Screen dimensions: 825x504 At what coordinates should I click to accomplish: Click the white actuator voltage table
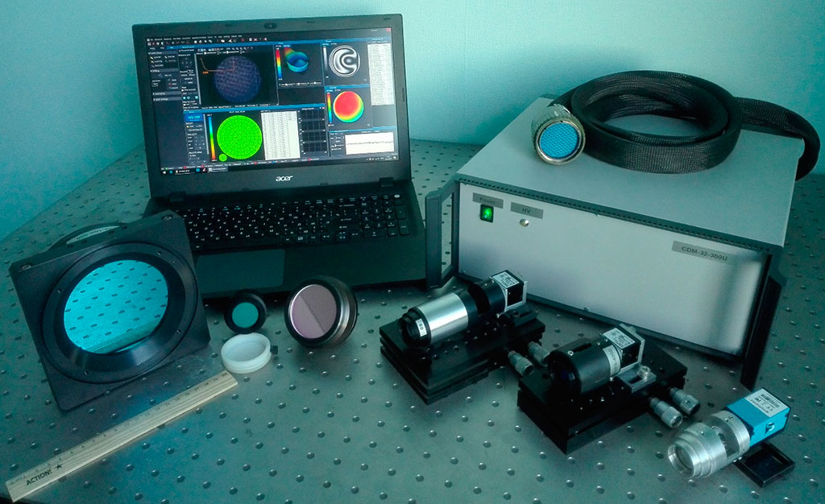[x=281, y=134]
